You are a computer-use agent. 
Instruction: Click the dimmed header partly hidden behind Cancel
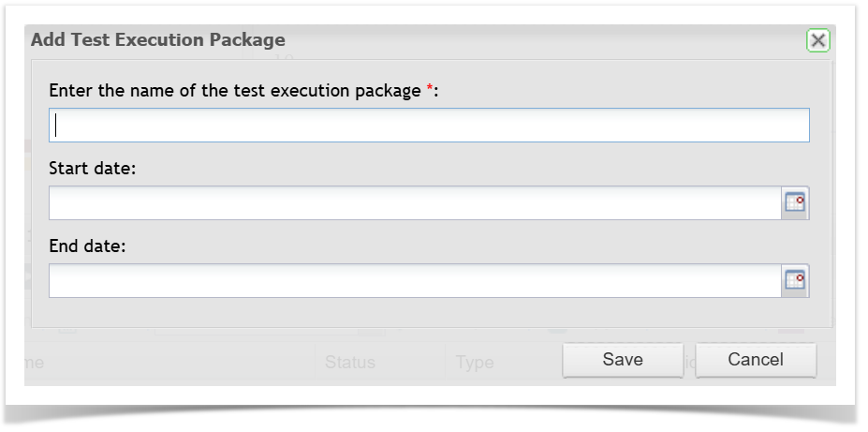(x=689, y=362)
